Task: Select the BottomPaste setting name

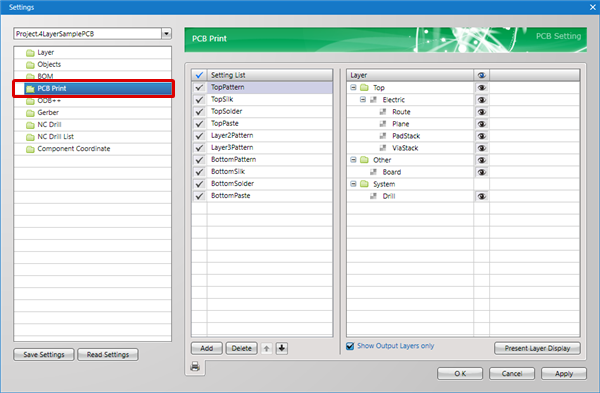Action: [x=230, y=196]
